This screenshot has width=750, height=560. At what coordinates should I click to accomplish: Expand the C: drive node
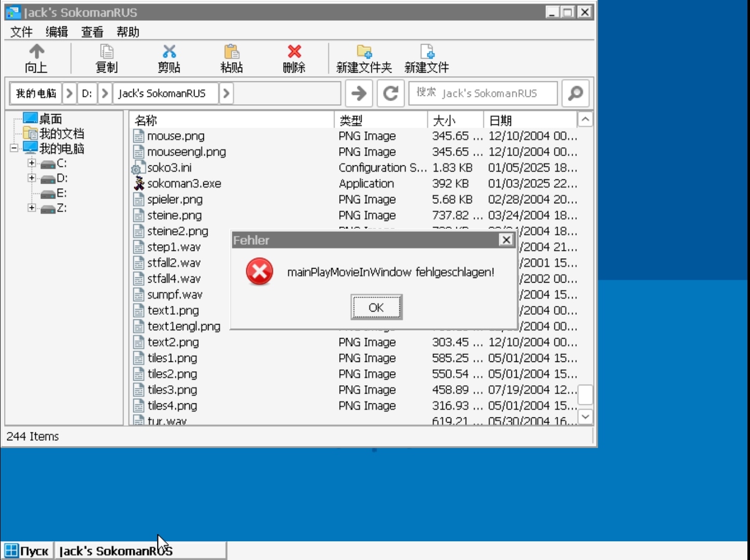click(32, 163)
